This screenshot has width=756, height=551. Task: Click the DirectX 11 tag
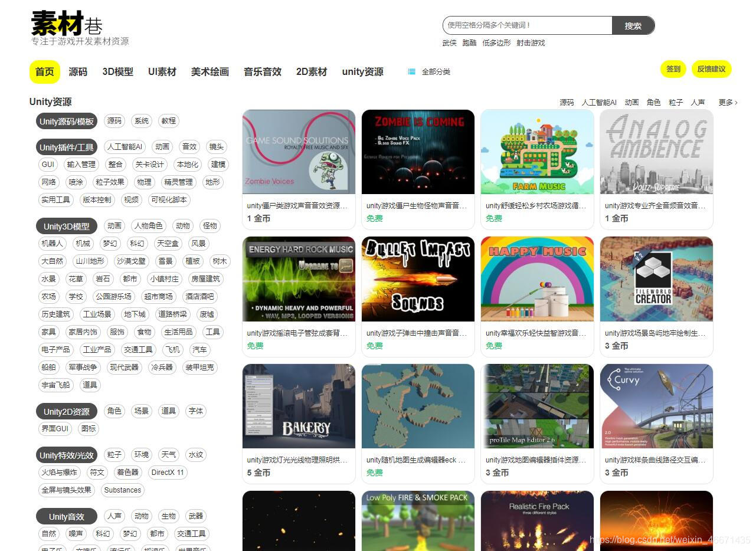coord(168,473)
